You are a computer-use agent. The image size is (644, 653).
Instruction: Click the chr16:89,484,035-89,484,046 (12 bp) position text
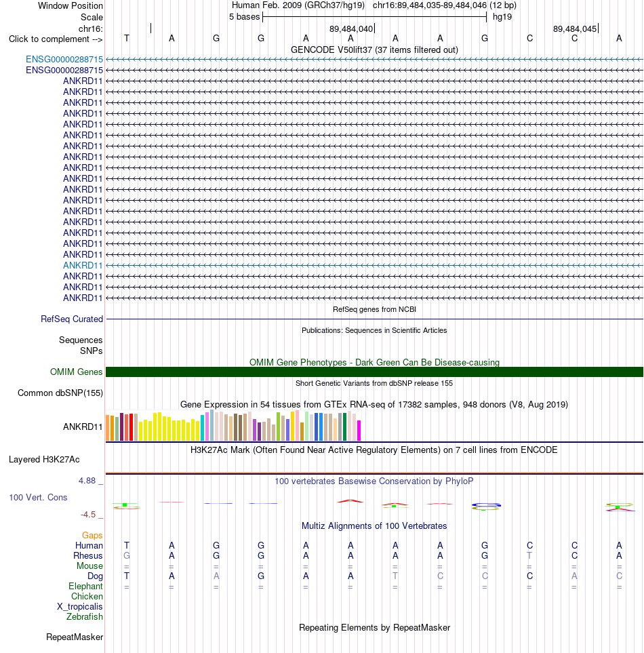pyautogui.click(x=444, y=5)
